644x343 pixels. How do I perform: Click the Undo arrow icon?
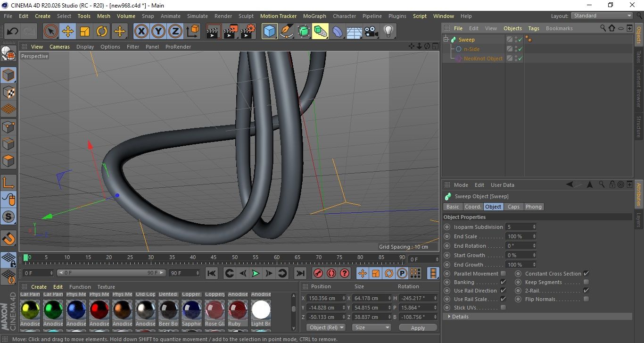(13, 32)
